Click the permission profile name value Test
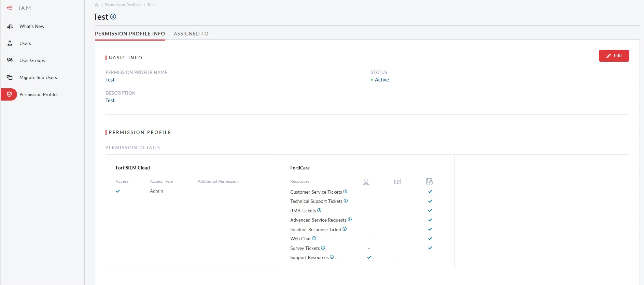This screenshot has width=644, height=285. [x=110, y=79]
